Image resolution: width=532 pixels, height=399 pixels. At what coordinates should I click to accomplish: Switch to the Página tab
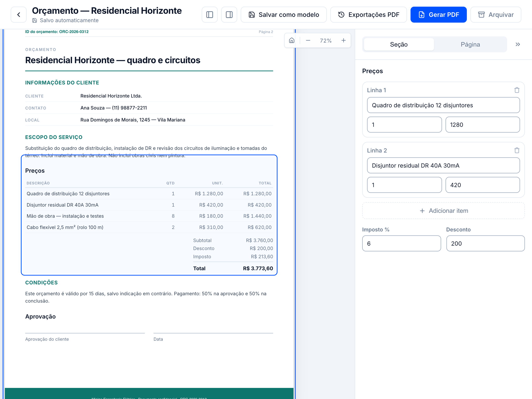[470, 45]
